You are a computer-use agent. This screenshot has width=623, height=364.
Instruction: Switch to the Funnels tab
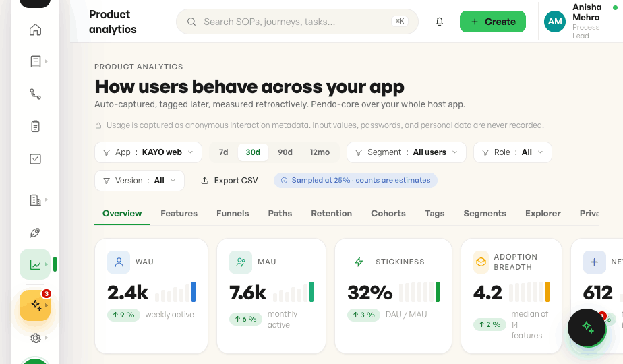[x=233, y=214]
